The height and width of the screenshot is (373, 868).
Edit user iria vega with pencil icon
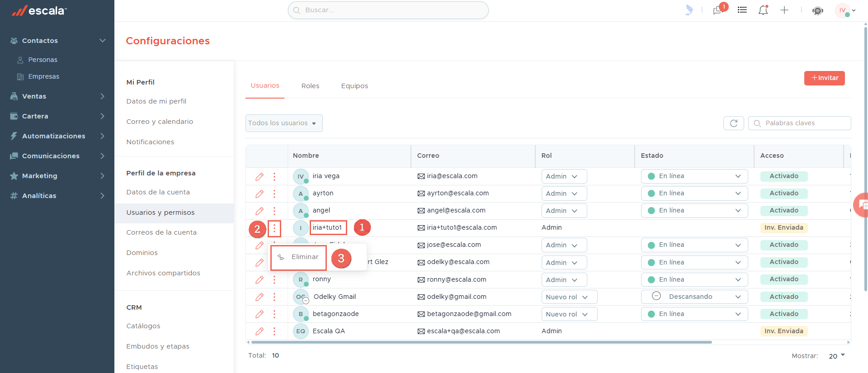(x=259, y=176)
